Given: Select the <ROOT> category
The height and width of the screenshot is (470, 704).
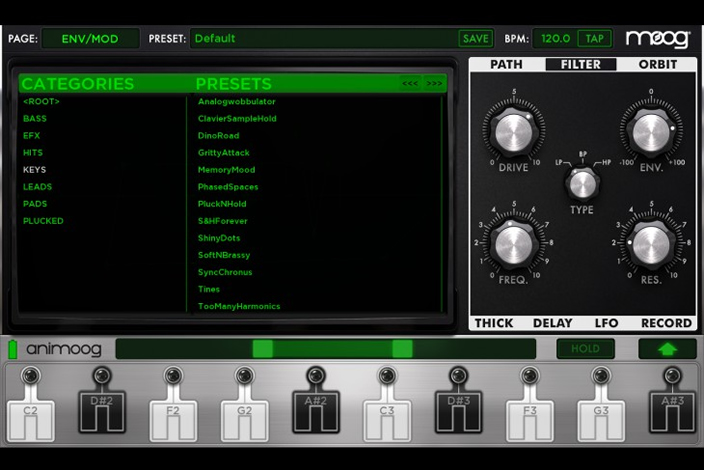Looking at the screenshot, I should click(41, 101).
